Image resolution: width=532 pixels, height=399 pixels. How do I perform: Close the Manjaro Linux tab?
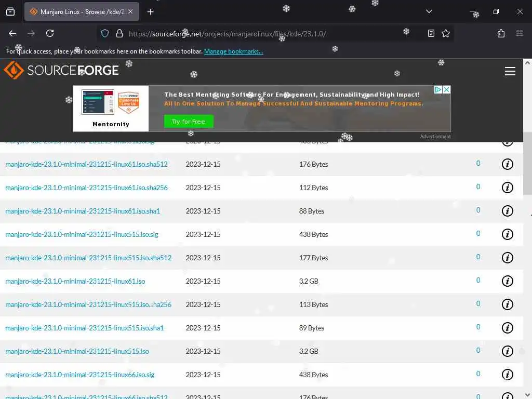pos(130,11)
